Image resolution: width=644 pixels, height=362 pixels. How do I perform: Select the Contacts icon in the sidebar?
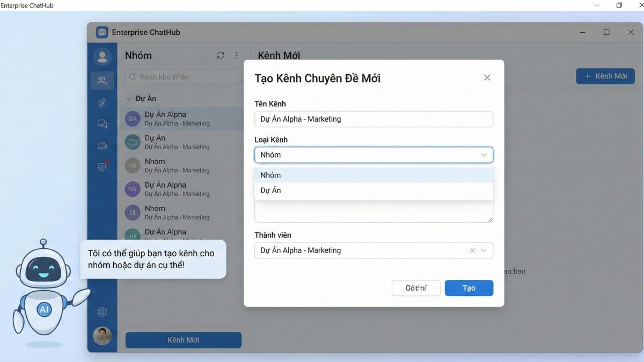pos(102,56)
